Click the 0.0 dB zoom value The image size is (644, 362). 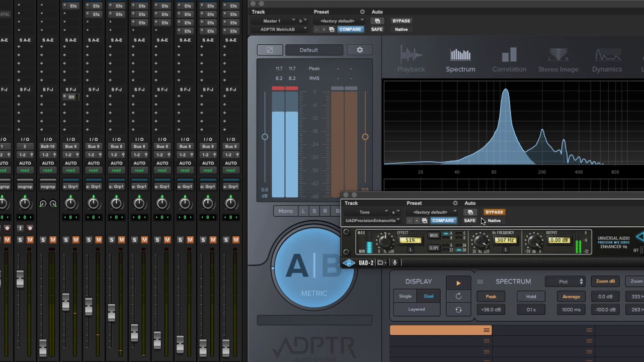(605, 297)
